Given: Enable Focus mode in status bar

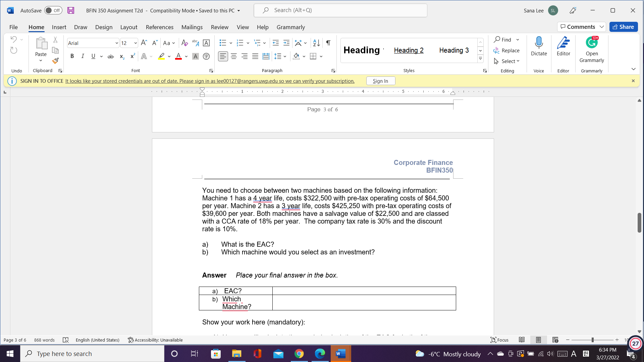Looking at the screenshot, I should point(499,340).
